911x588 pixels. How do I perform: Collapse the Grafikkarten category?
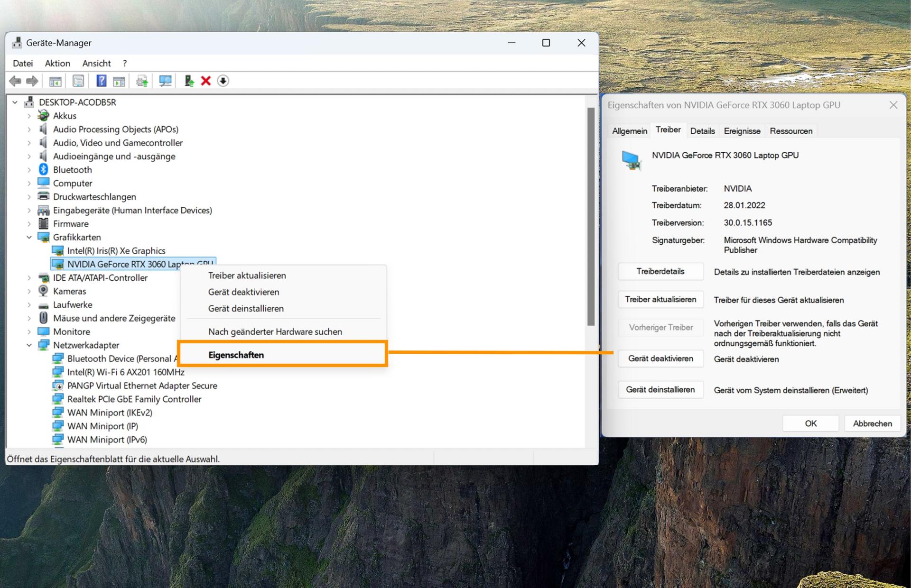pyautogui.click(x=28, y=237)
